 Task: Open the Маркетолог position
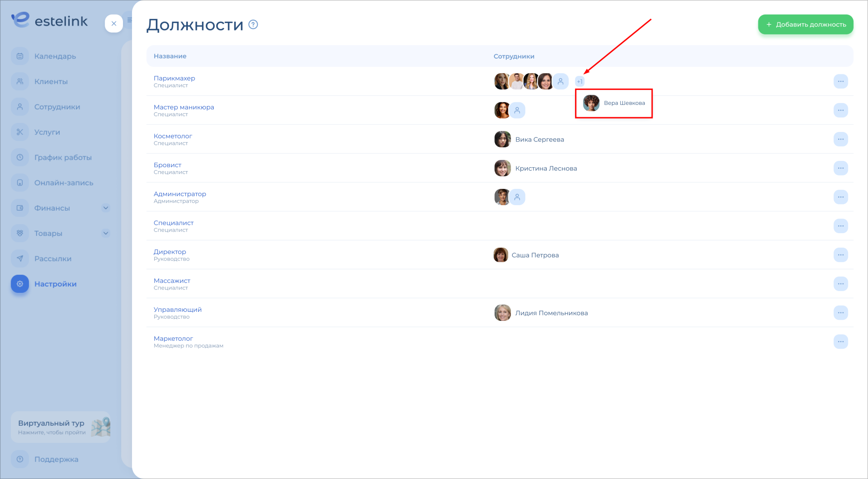point(173,338)
